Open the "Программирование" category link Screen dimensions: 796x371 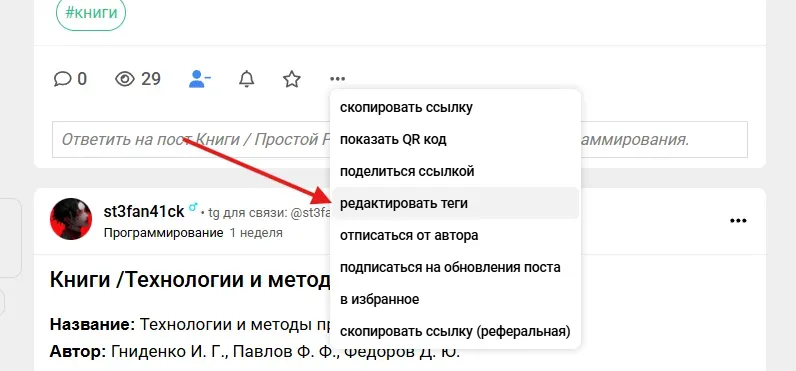click(163, 233)
